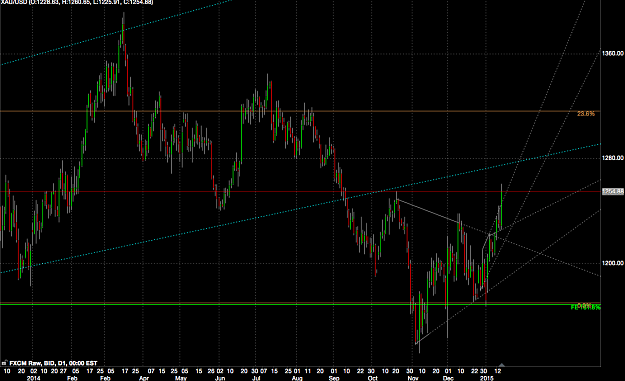
Task: Click the Dec month label on time axis
Action: tap(448, 378)
